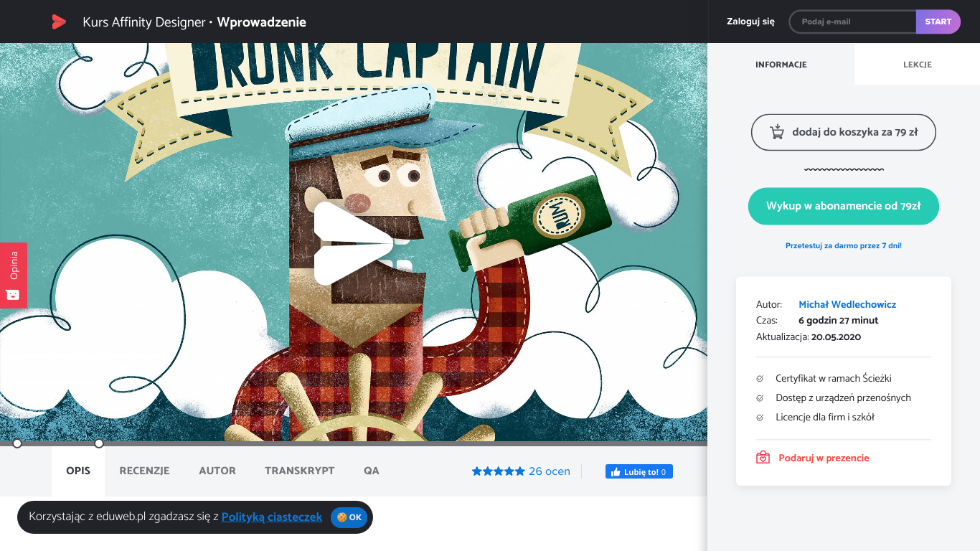The height and width of the screenshot is (551, 980).
Task: Click Wykup w abonamencie od 79zł
Action: (844, 206)
